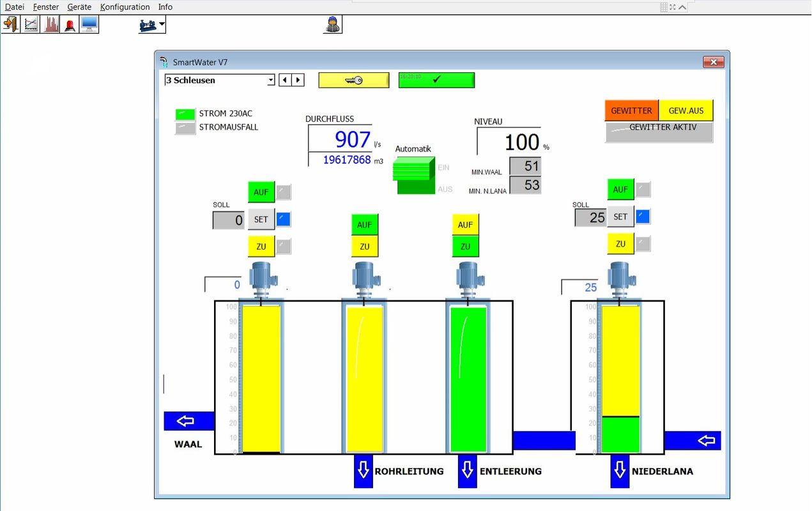Go to next station with right arrow

pyautogui.click(x=298, y=80)
